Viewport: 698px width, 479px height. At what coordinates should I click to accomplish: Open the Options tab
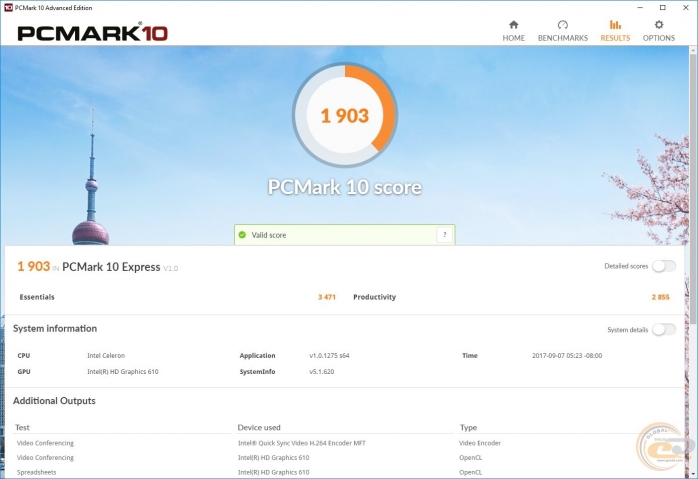pos(658,31)
